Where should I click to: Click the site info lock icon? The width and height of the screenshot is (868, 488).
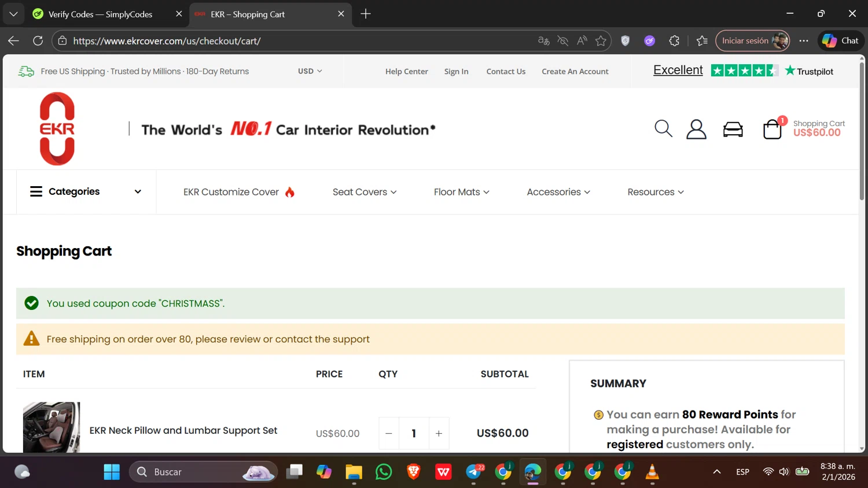(62, 40)
